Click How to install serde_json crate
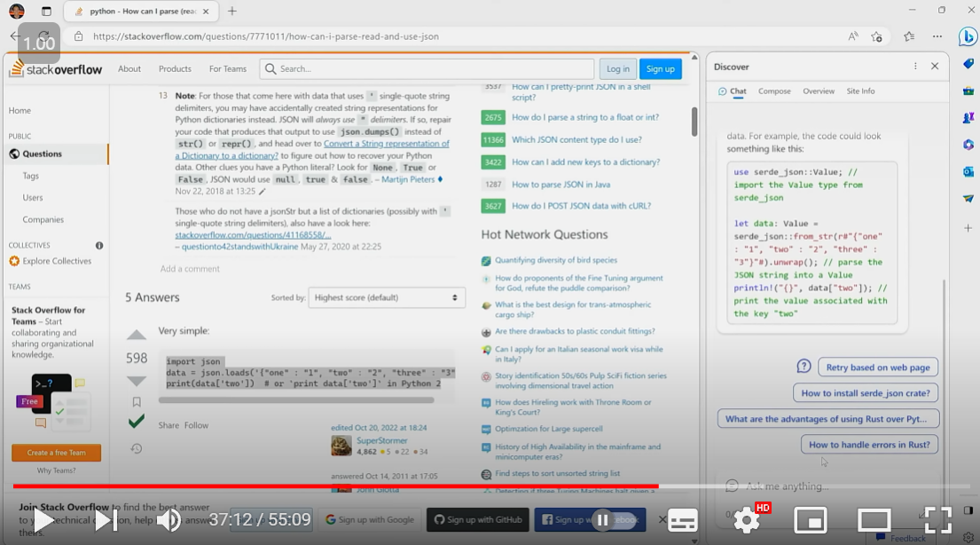 pyautogui.click(x=866, y=393)
